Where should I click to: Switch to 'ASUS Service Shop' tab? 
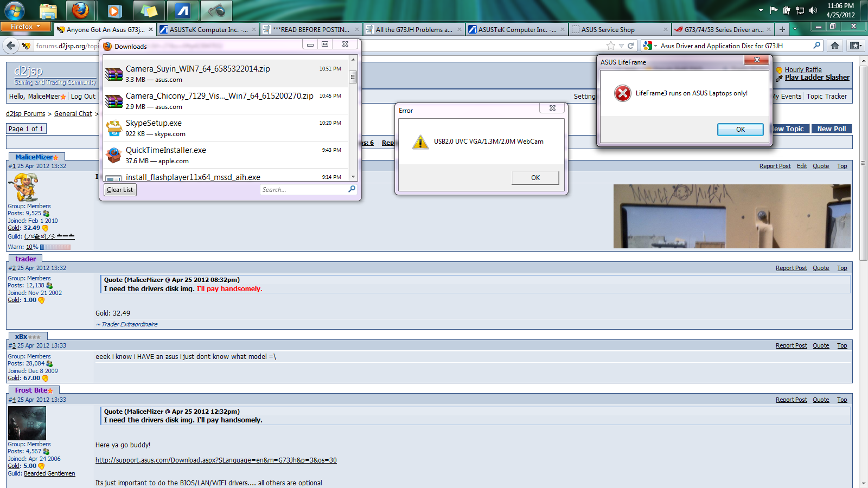608,30
